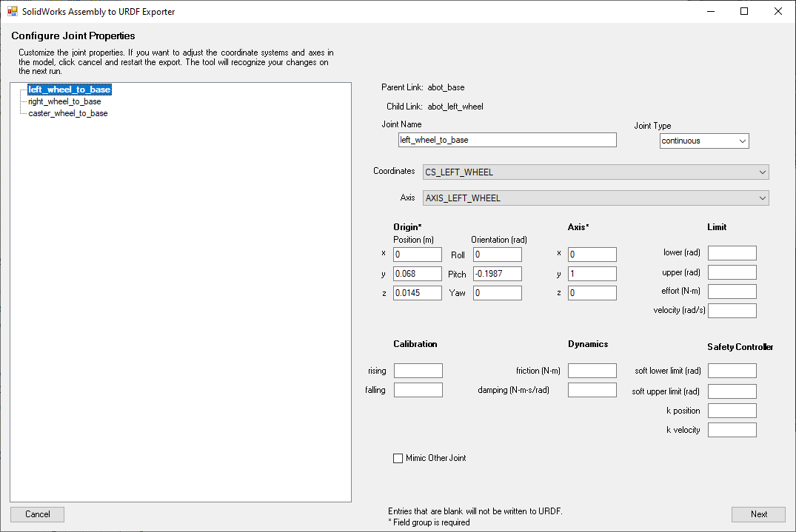
Task: Click the Axis y value field
Action: tap(592, 274)
